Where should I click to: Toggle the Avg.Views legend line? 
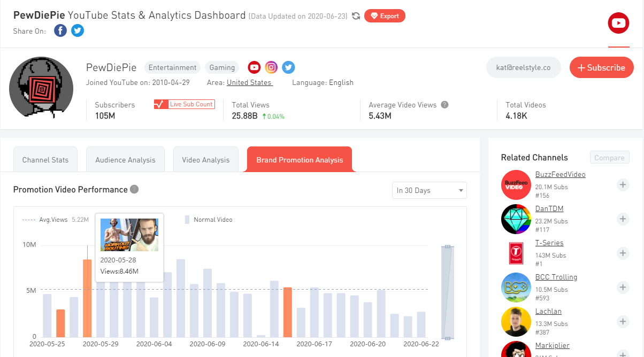click(56, 220)
